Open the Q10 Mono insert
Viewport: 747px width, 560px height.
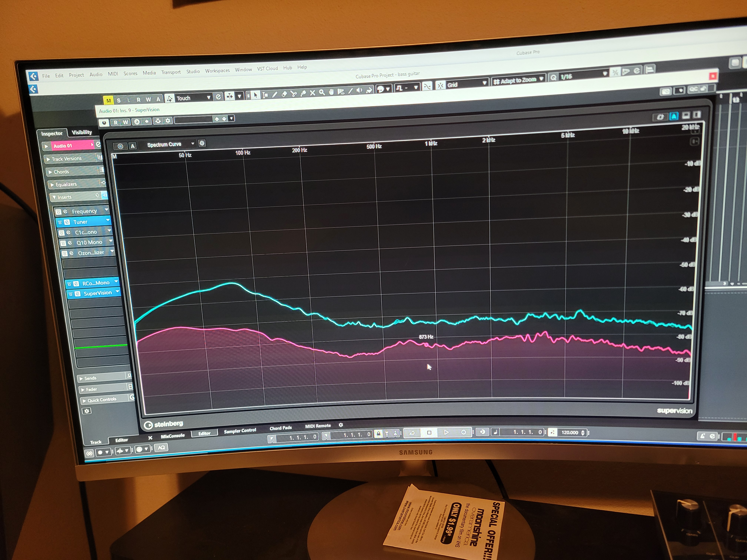pos(89,242)
